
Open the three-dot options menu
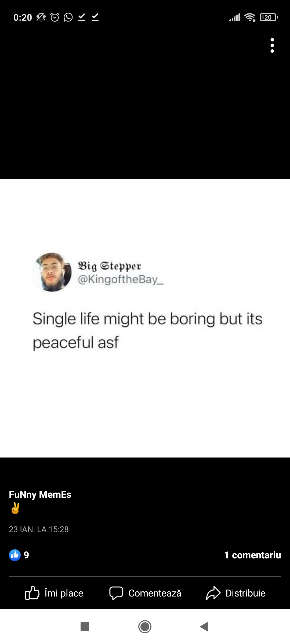pos(272,45)
